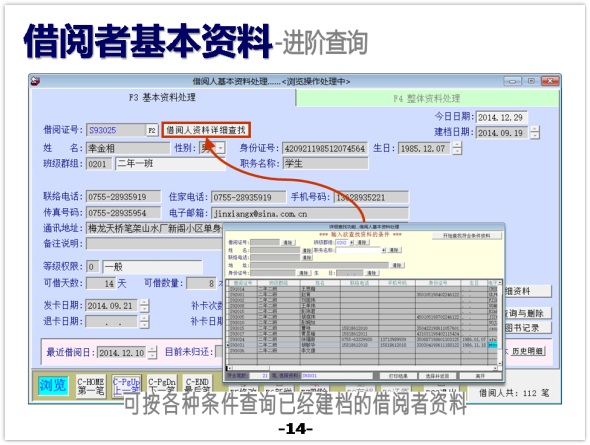Click the 姓名 field showing 李金相
Image resolution: width=590 pixels, height=445 pixels.
tap(128, 148)
